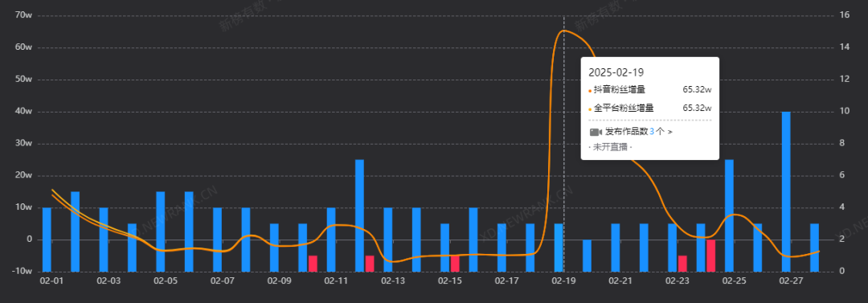Click the right axis label 6
Viewport: 868px width, 303px height.
tap(842, 175)
